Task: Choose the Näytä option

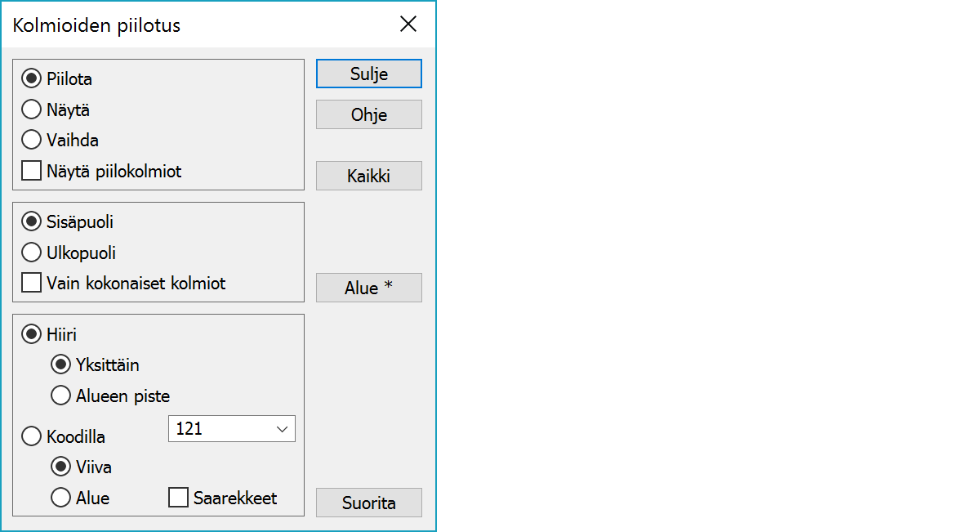Action: pos(32,110)
